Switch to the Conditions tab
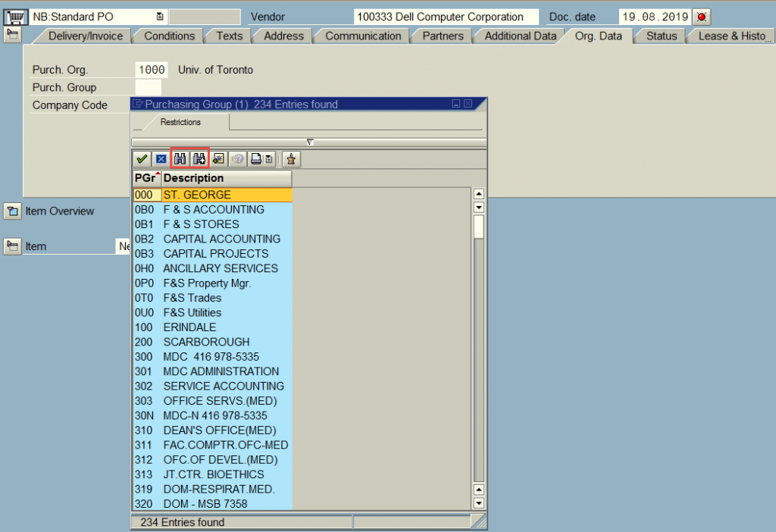 click(169, 36)
